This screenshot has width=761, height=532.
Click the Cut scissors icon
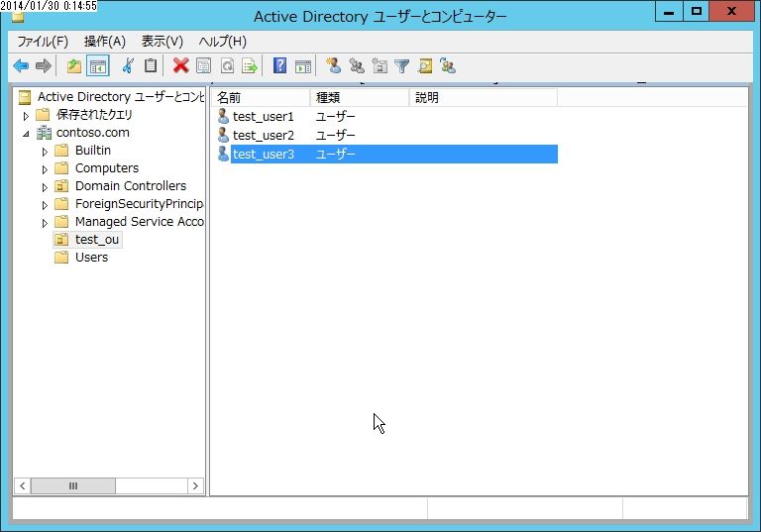[x=128, y=65]
